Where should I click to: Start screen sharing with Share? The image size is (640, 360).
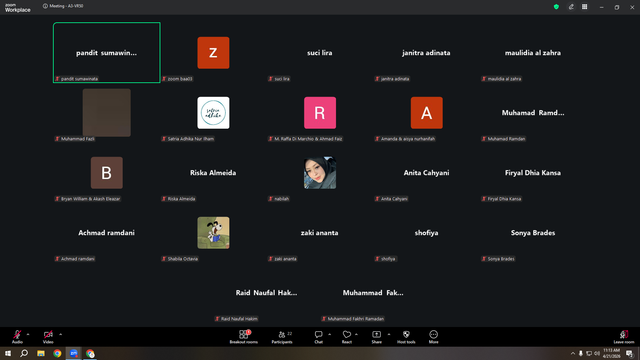tap(376, 337)
